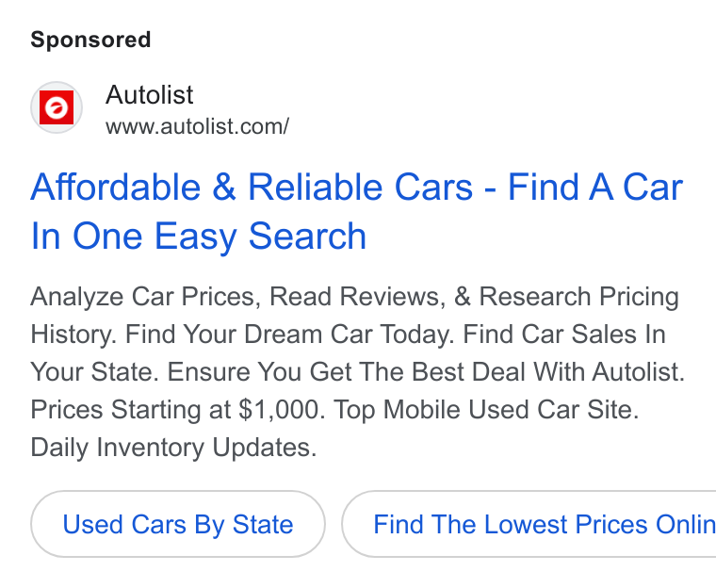Image resolution: width=716 pixels, height=588 pixels.
Task: Click 'Ensure You Get The Best Deal' sentence
Action: click(346, 371)
